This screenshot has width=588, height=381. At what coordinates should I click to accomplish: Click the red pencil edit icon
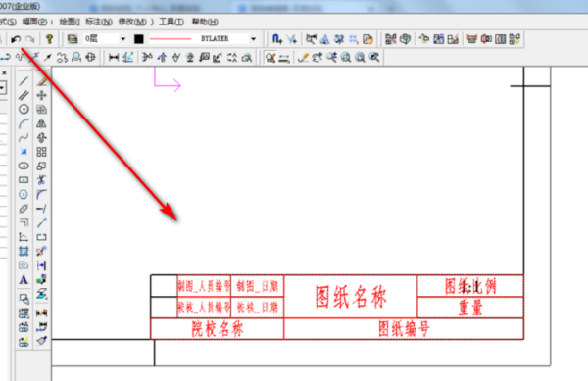tap(303, 58)
